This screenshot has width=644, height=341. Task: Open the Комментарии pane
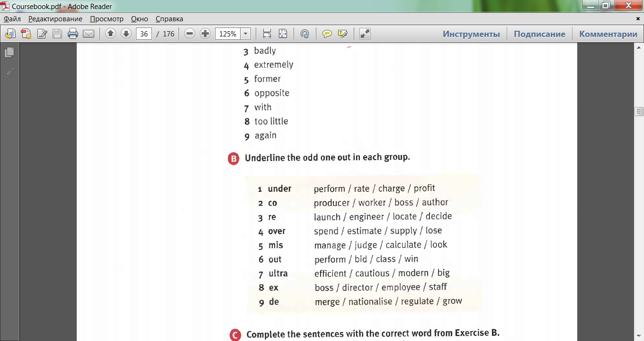[608, 34]
